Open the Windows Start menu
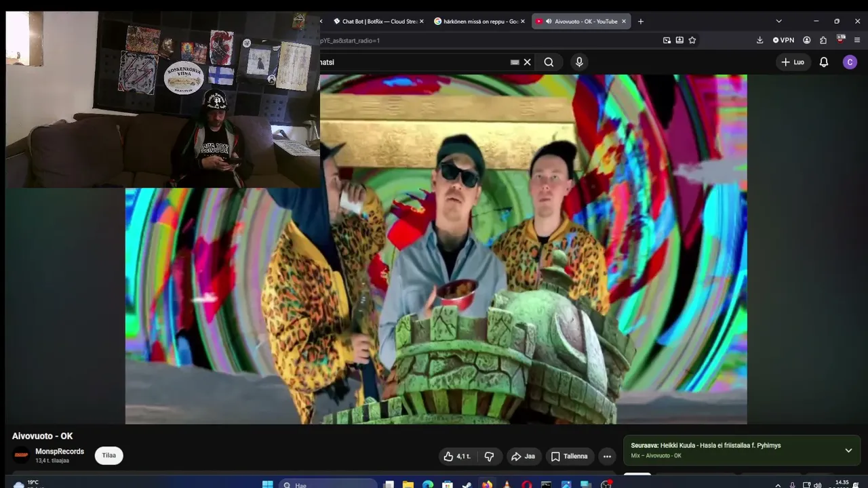Viewport: 868px width, 488px height. (x=268, y=485)
